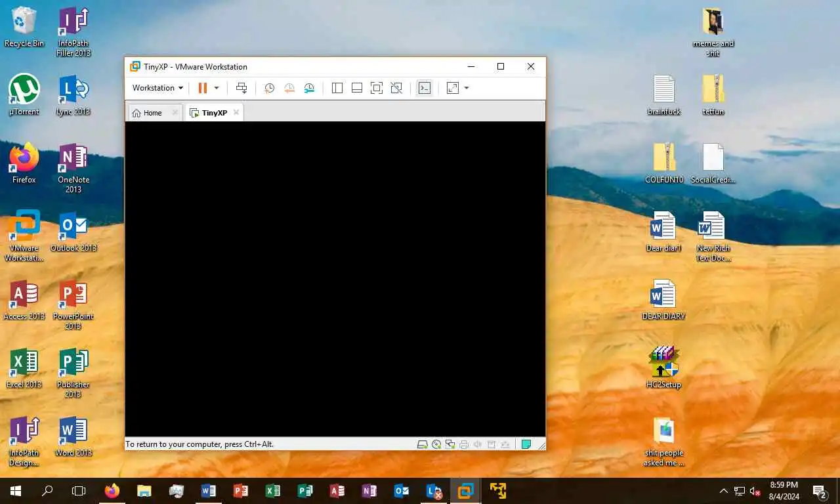The height and width of the screenshot is (504, 840).
Task: Click the hard disk device status icon
Action: [x=423, y=444]
